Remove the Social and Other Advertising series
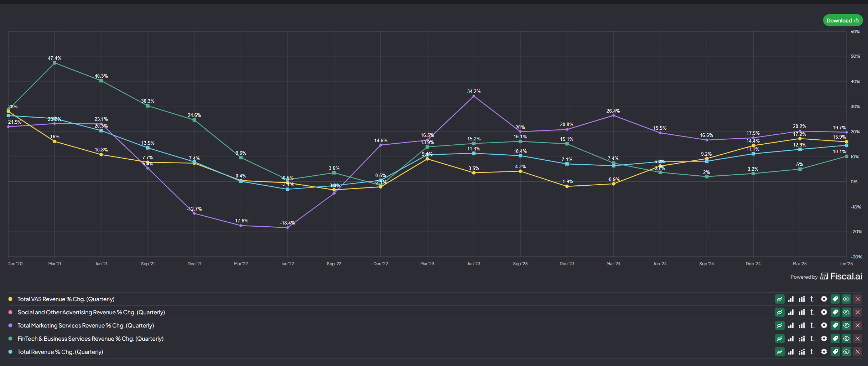 click(858, 312)
